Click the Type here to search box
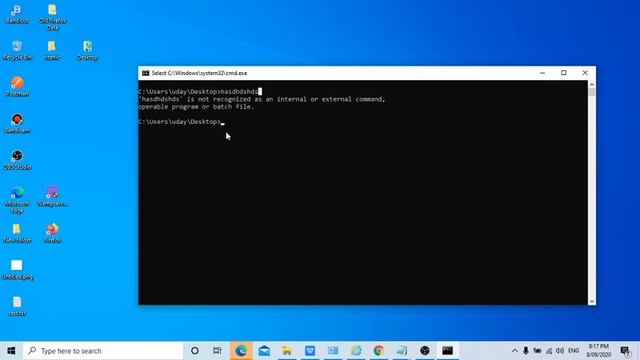This screenshot has height=360, width=640. pyautogui.click(x=103, y=351)
